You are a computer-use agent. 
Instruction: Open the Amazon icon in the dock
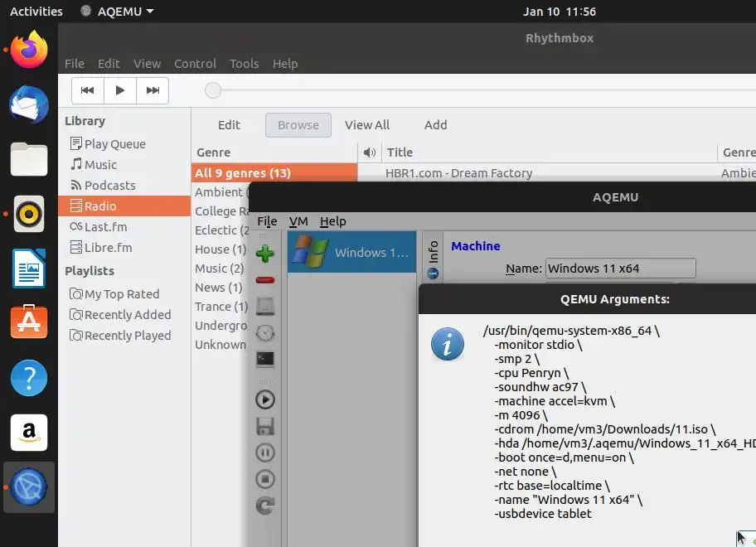point(29,433)
